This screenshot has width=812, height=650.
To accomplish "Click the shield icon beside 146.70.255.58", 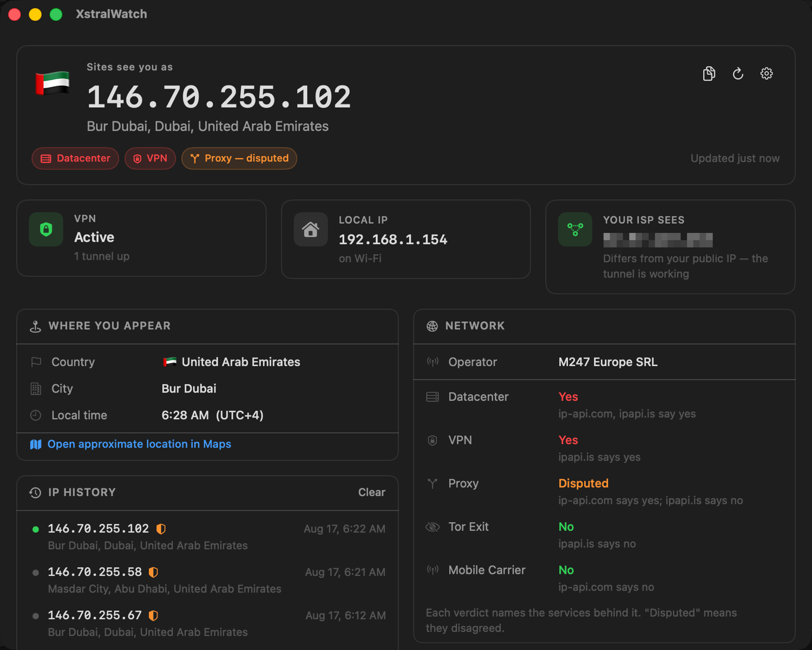I will tap(154, 572).
